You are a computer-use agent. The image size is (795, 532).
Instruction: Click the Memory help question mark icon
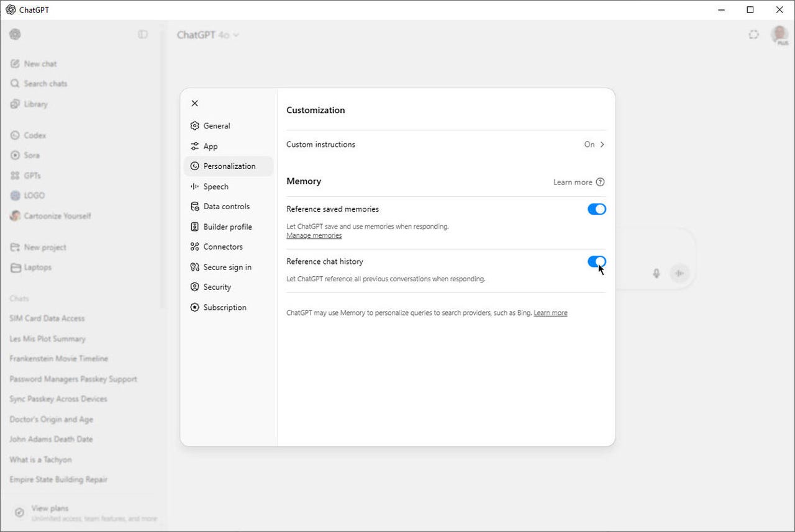(x=600, y=182)
